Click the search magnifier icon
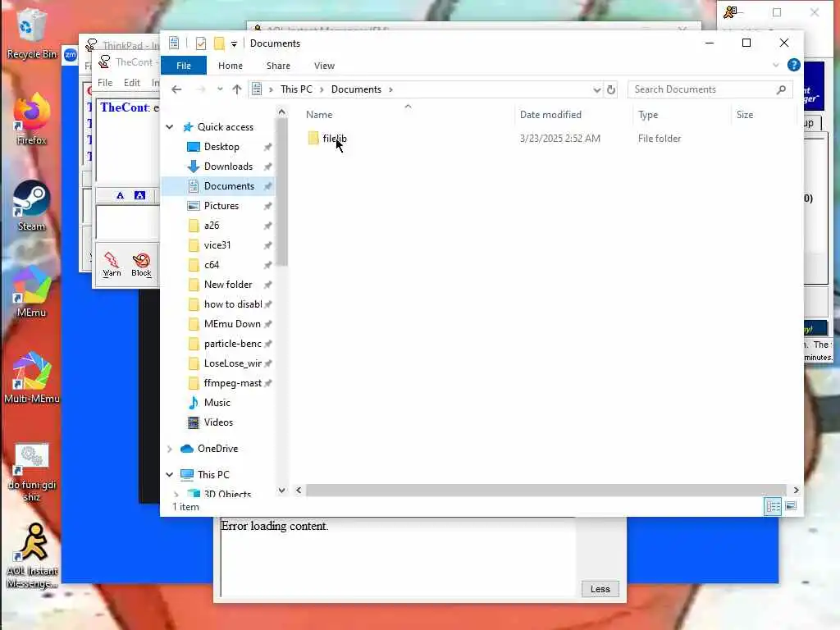This screenshot has height=630, width=840. click(x=781, y=89)
